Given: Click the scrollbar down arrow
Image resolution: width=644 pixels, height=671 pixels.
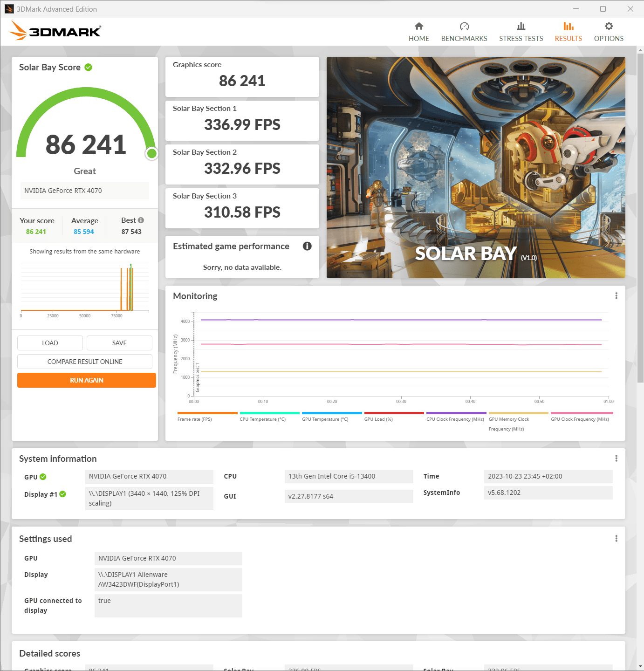Looking at the screenshot, I should (640, 667).
